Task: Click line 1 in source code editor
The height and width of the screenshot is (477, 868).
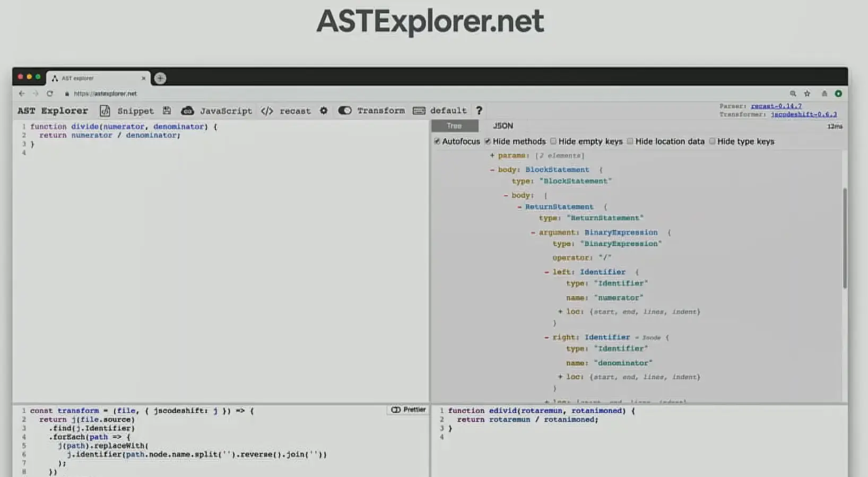Action: point(124,126)
